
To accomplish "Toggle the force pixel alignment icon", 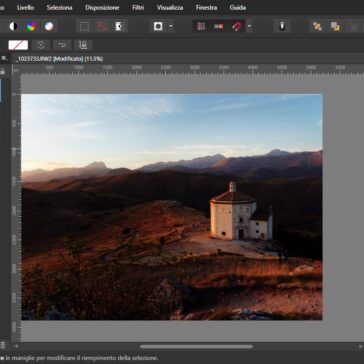I will pos(219,26).
